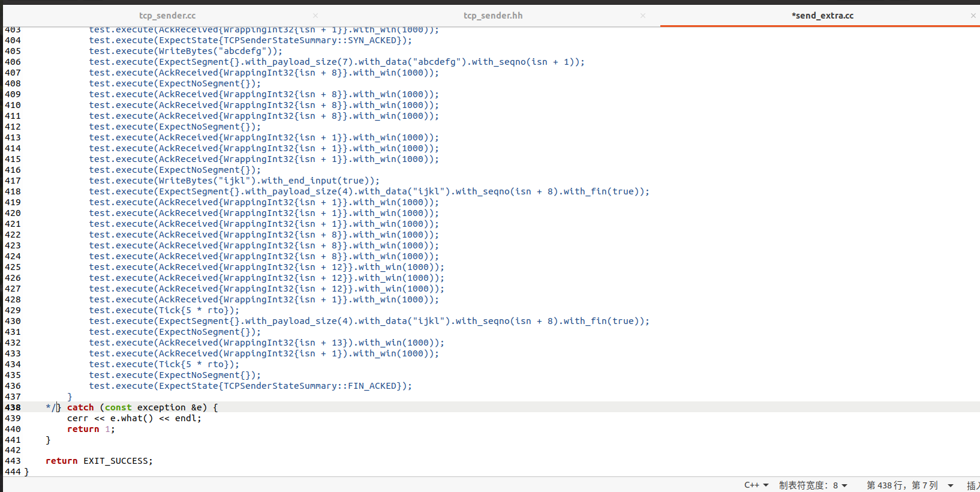
Task: Click the ExpectSegment "abcdefg" line 406
Action: point(336,62)
